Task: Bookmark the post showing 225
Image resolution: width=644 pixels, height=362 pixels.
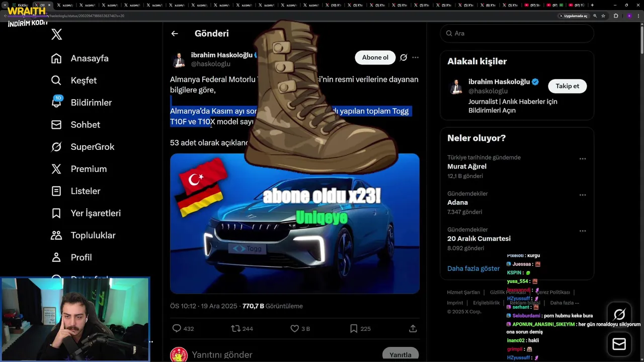Action: click(x=354, y=328)
